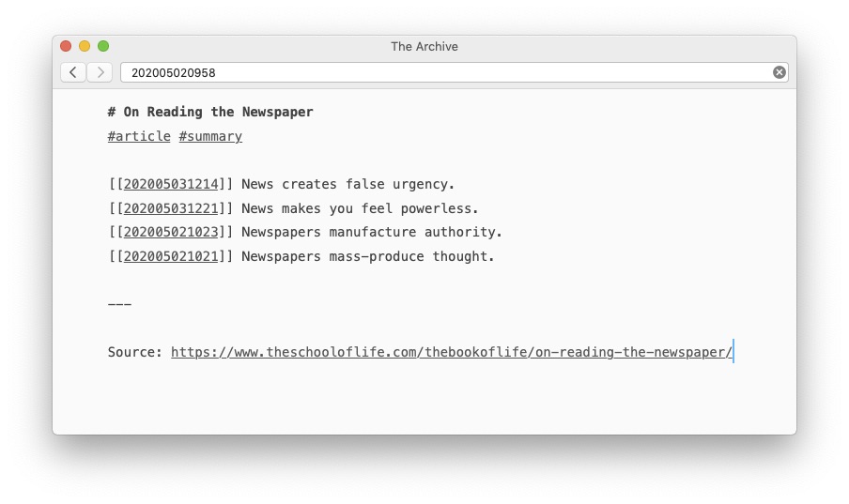Click the search field containing 202005020958

click(454, 72)
